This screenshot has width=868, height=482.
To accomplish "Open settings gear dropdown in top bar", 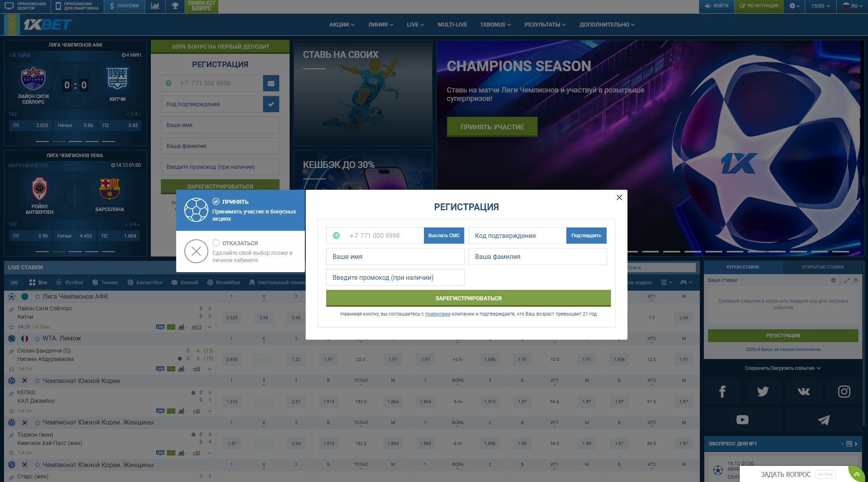I will [794, 6].
